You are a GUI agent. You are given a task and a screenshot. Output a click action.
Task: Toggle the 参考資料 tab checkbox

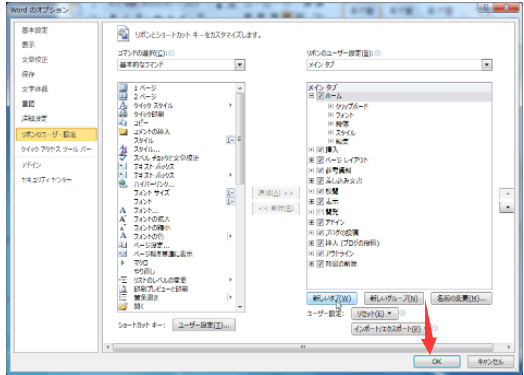coord(320,170)
